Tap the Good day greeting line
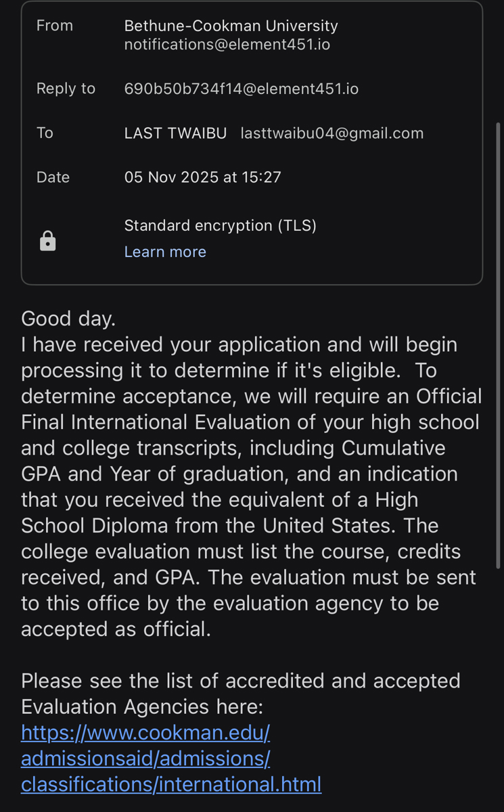Screen dimensions: 504x812 click(68, 319)
